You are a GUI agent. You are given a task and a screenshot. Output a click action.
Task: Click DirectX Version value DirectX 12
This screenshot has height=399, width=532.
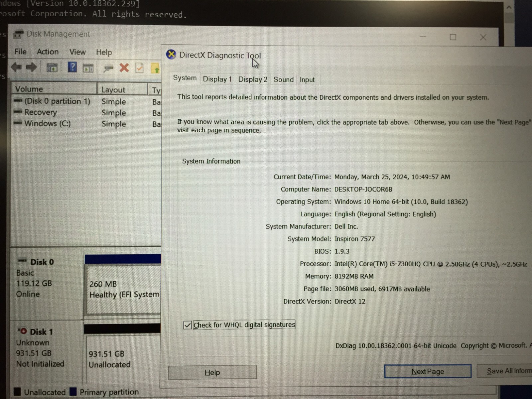click(350, 301)
